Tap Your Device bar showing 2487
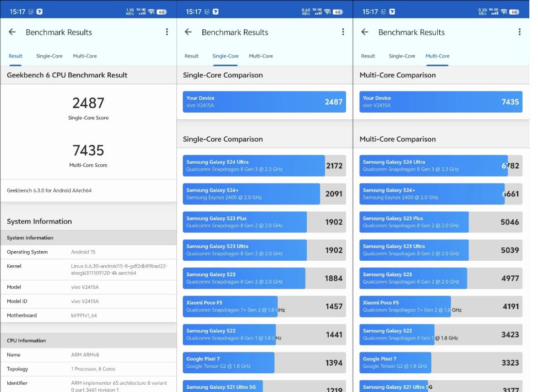Viewport: 538px width, 392px height. coord(264,102)
